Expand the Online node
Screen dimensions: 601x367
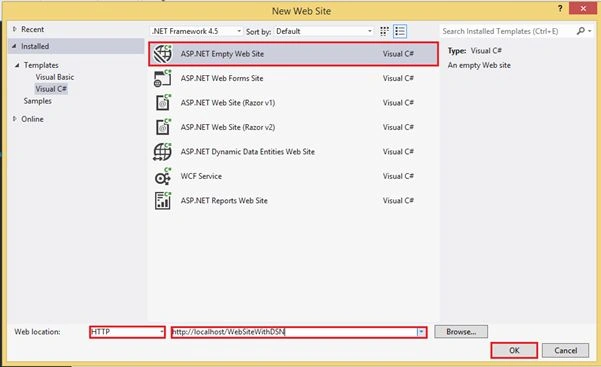[x=15, y=119]
